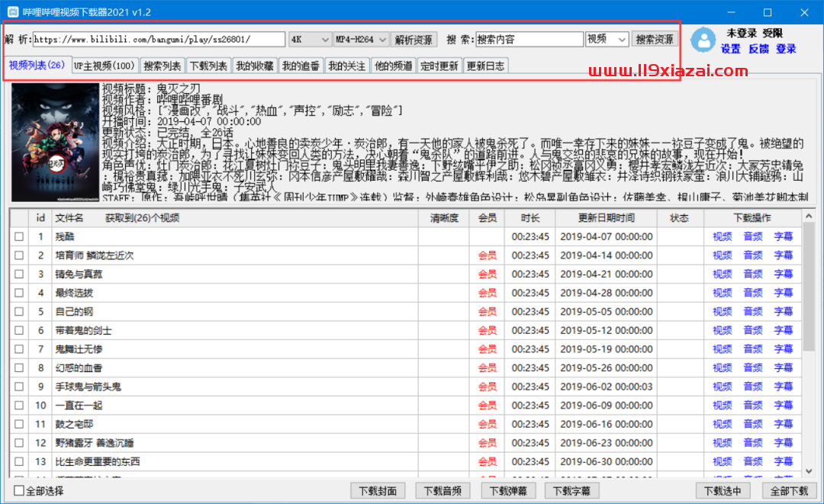
Task: Click the app logo in title bar
Action: 13,12
